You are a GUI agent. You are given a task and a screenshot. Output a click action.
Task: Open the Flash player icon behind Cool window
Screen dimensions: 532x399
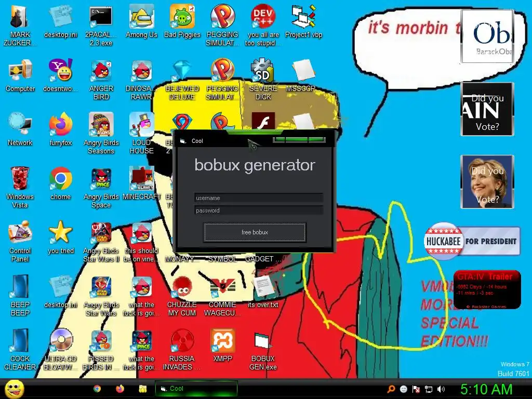(x=263, y=121)
